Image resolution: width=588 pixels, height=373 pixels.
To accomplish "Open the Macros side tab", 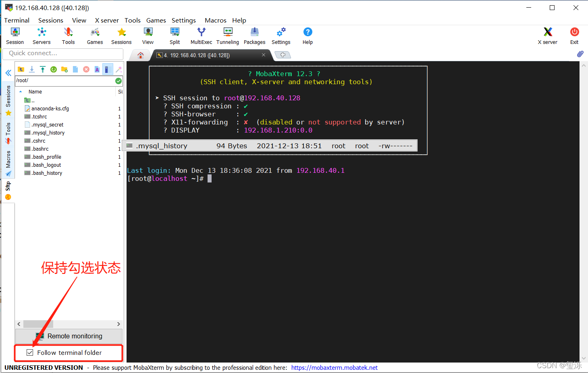I will [8, 163].
